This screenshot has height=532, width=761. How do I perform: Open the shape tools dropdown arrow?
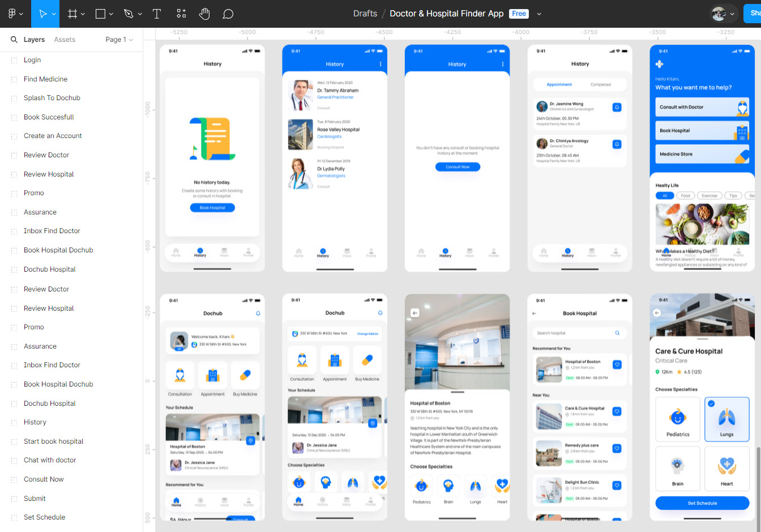point(111,14)
